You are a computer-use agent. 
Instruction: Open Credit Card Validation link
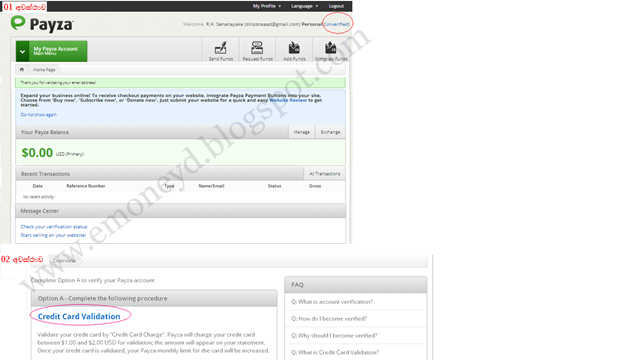tap(79, 316)
